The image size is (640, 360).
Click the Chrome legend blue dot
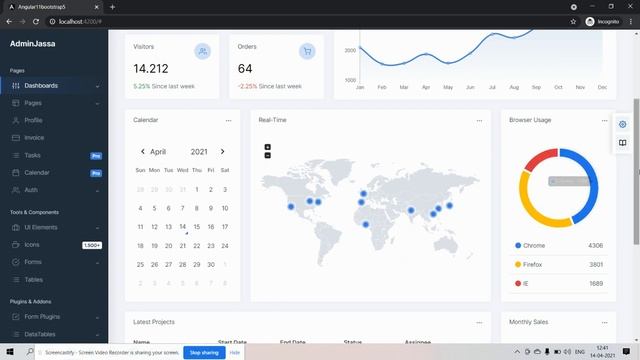click(518, 245)
